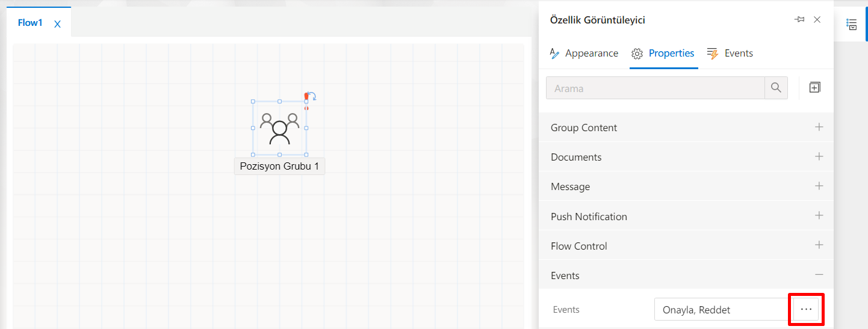Expand the Flow Control section
868x329 pixels.
tap(819, 245)
